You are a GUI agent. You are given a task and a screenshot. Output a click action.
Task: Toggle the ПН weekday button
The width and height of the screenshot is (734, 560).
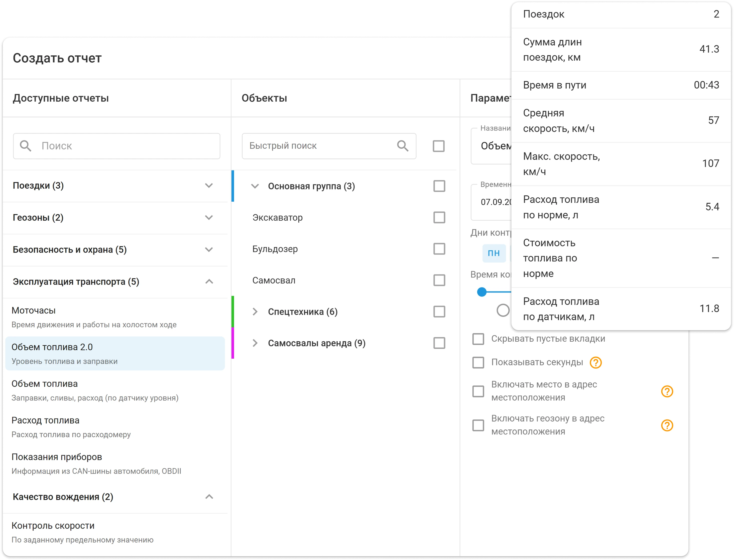point(493,253)
